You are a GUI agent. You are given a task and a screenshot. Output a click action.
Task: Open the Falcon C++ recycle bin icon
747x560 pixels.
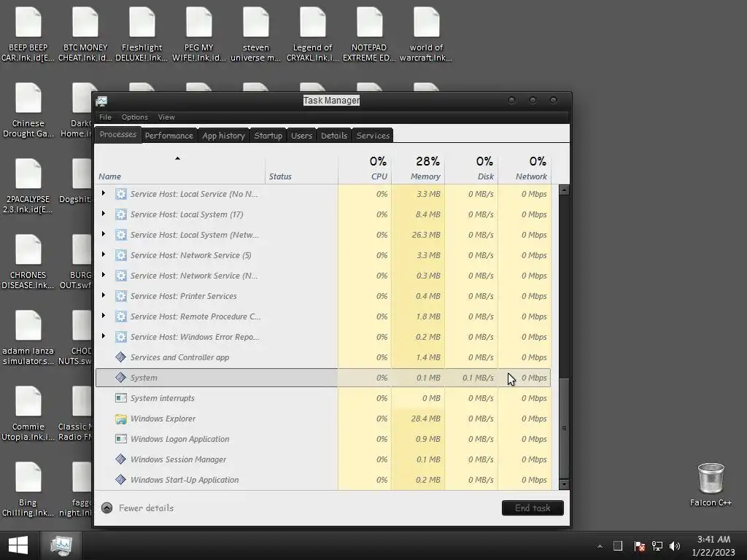click(711, 485)
